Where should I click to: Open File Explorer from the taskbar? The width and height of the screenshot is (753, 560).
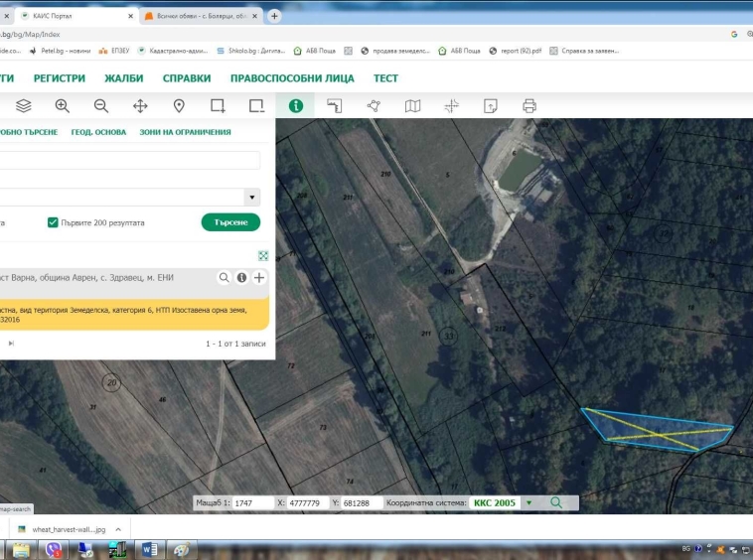point(21,549)
